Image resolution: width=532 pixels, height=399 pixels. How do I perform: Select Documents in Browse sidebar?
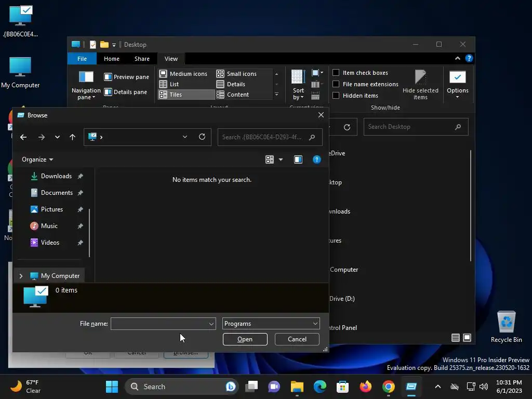pyautogui.click(x=56, y=193)
